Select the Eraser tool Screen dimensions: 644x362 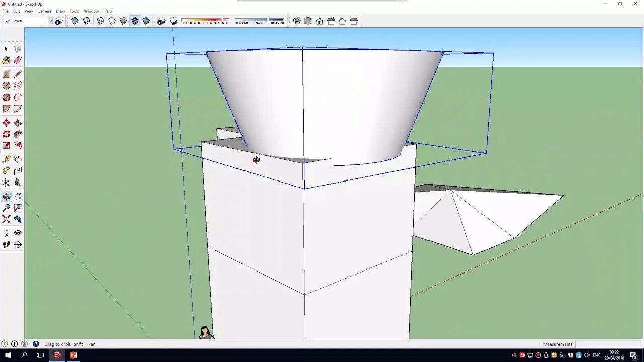[x=18, y=60]
